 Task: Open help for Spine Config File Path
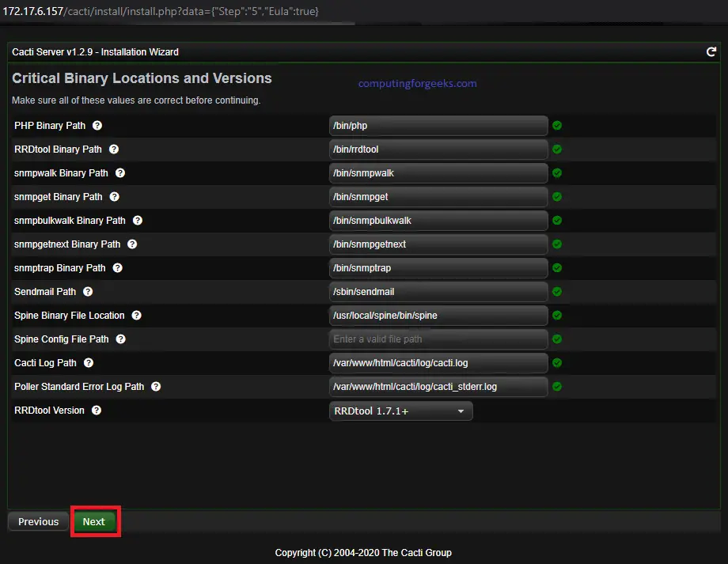121,339
